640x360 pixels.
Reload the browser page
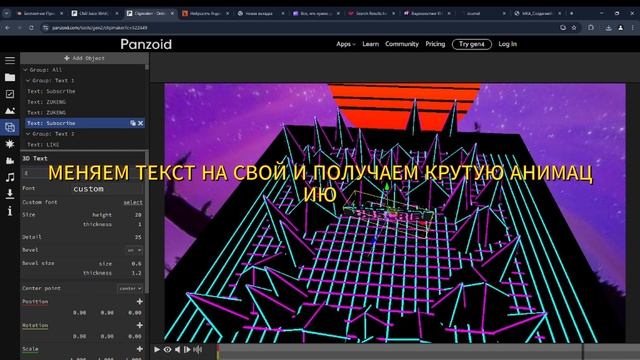(x=31, y=28)
